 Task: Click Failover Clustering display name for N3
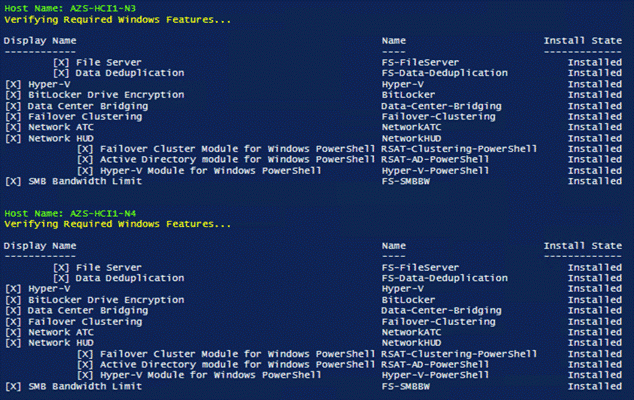[85, 116]
